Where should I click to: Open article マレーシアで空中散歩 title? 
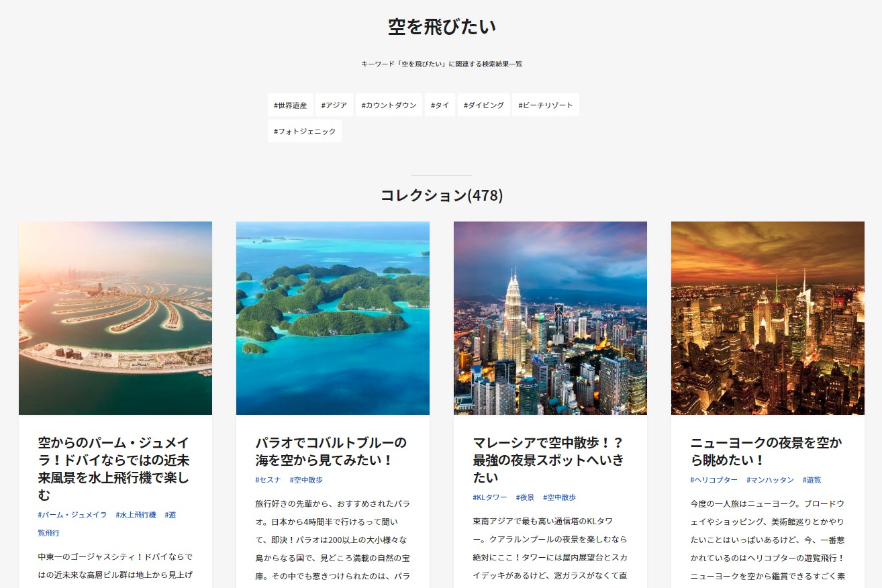click(x=548, y=460)
